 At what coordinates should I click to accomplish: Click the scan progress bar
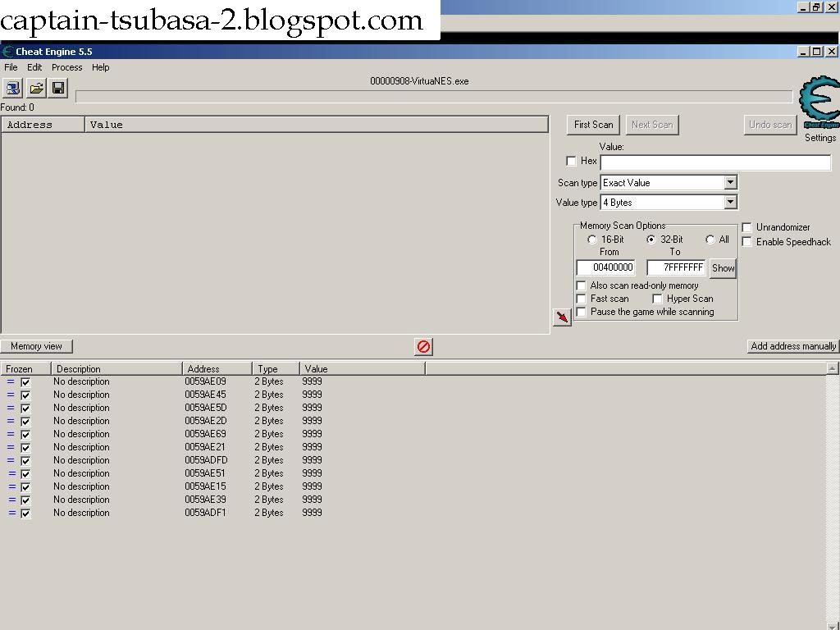pos(434,97)
